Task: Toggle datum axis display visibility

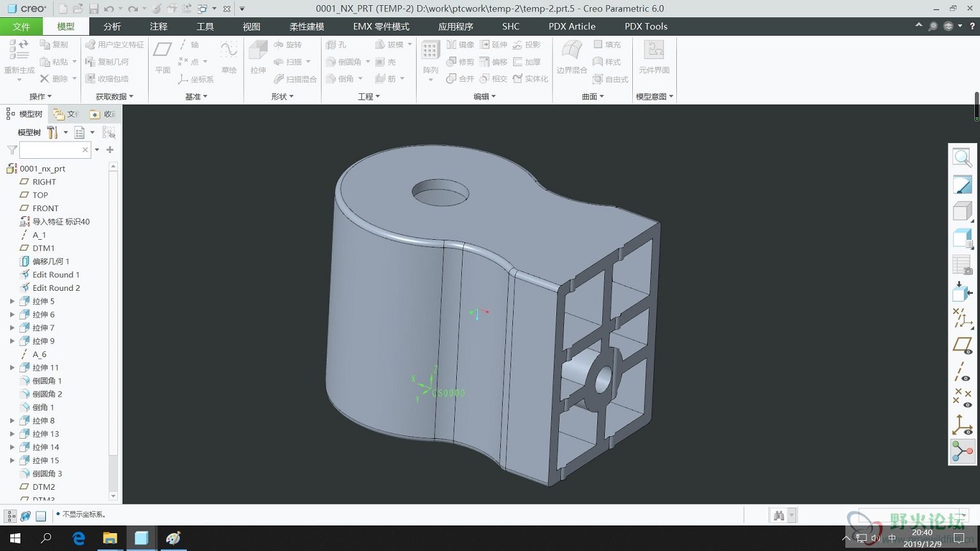Action: [x=961, y=372]
